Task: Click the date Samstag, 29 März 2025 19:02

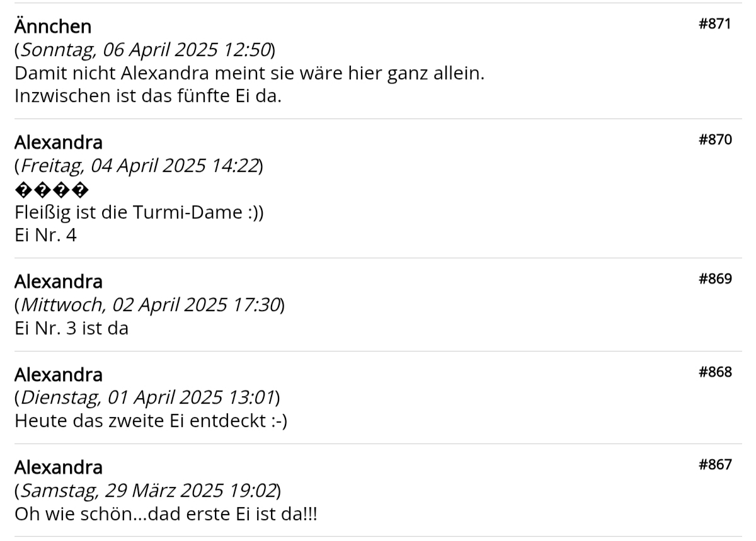Action: tap(149, 491)
